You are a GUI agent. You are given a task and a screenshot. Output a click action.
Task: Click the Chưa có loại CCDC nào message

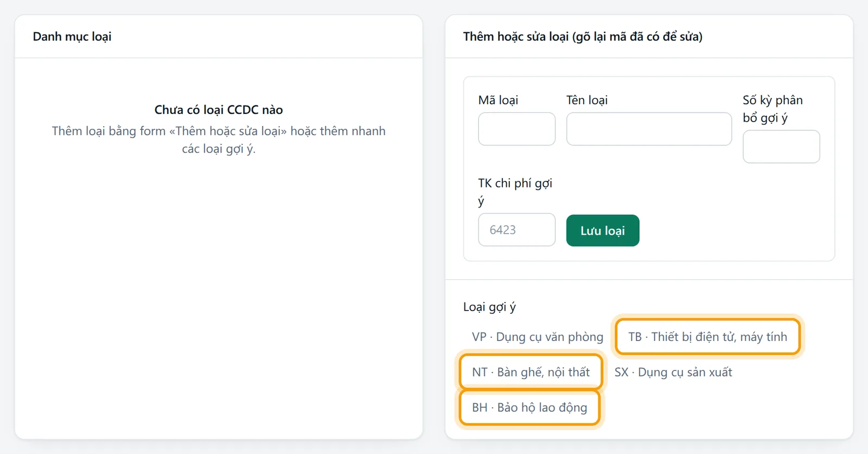(219, 110)
